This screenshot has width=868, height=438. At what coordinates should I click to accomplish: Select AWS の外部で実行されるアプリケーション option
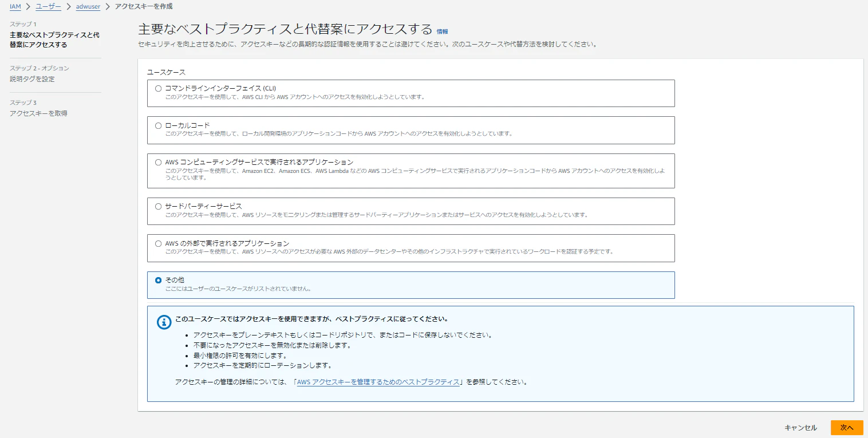click(159, 243)
